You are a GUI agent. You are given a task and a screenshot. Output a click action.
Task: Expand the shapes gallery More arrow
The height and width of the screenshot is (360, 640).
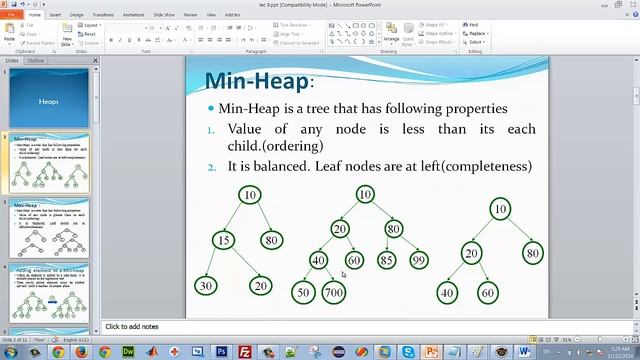379,42
